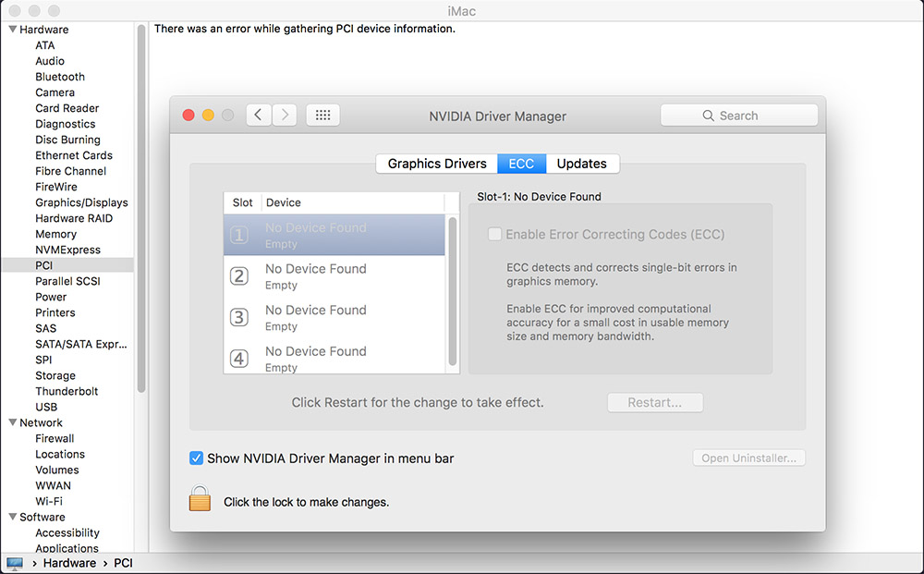The height and width of the screenshot is (574, 924).
Task: Open Card Reader in the sidebar
Action: pos(67,108)
